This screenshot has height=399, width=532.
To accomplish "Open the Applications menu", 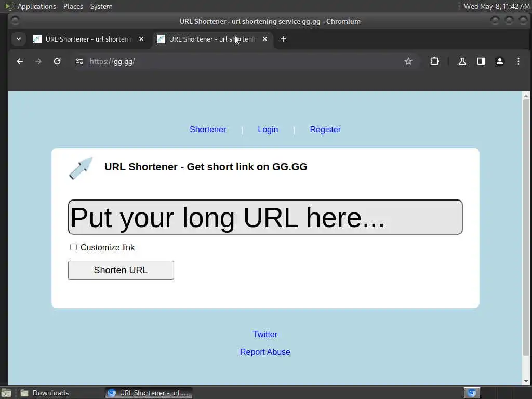I will [37, 6].
